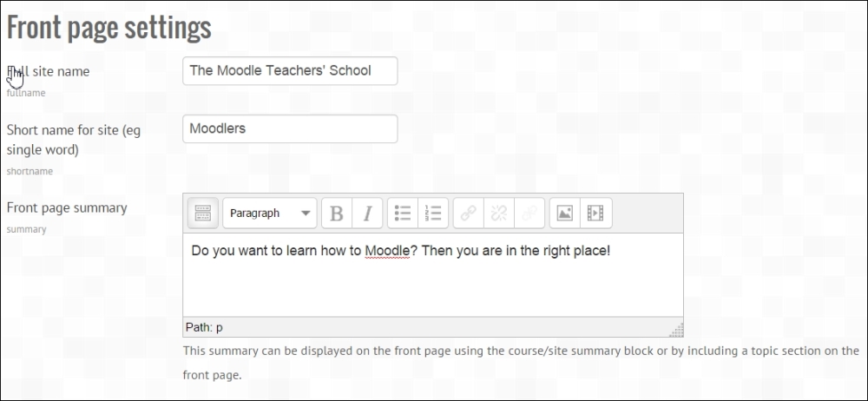
Task: Click the Path: p status bar element
Action: [x=204, y=327]
